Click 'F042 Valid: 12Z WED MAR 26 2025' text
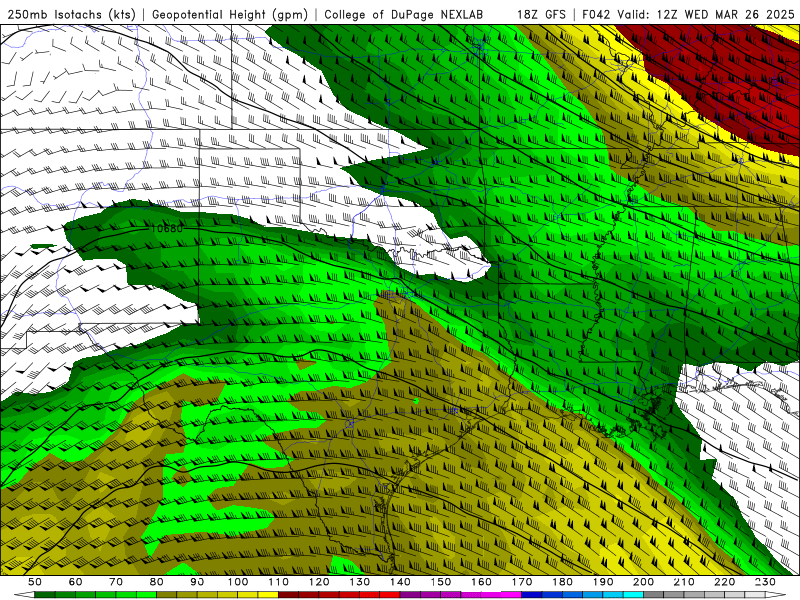The image size is (800, 600). [x=688, y=15]
